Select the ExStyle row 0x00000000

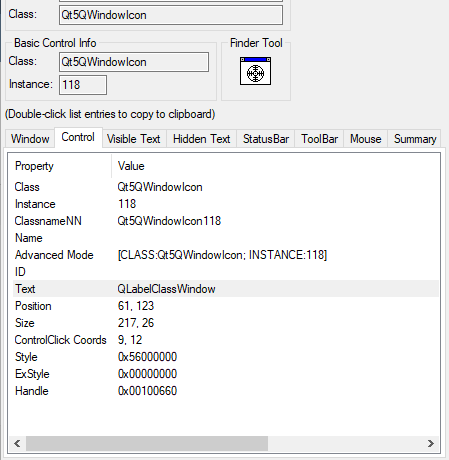coord(226,374)
